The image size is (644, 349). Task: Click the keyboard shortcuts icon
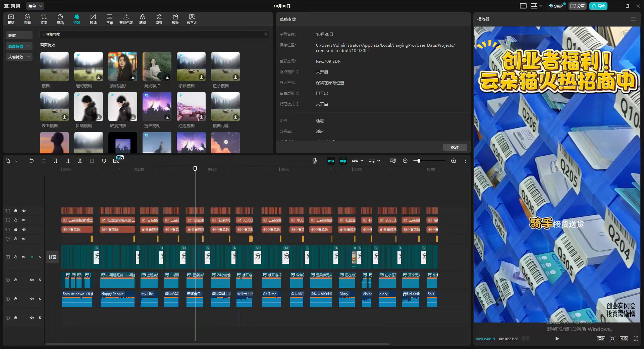pyautogui.click(x=523, y=6)
